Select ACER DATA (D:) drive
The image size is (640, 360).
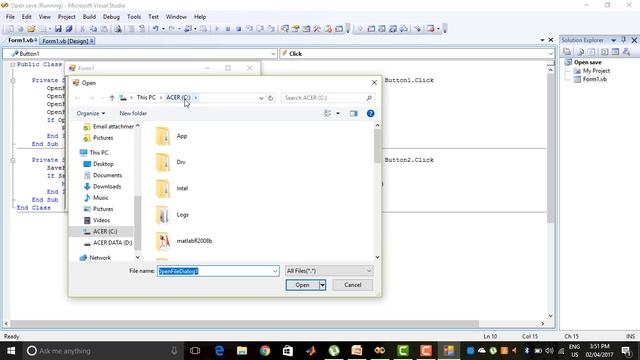tap(113, 242)
